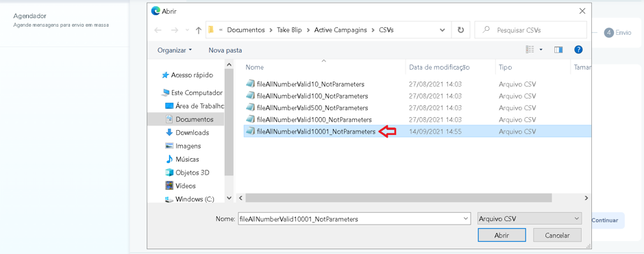Open the file name suggestions dropdown
Viewport: 644px width, 254px height.
(465, 219)
